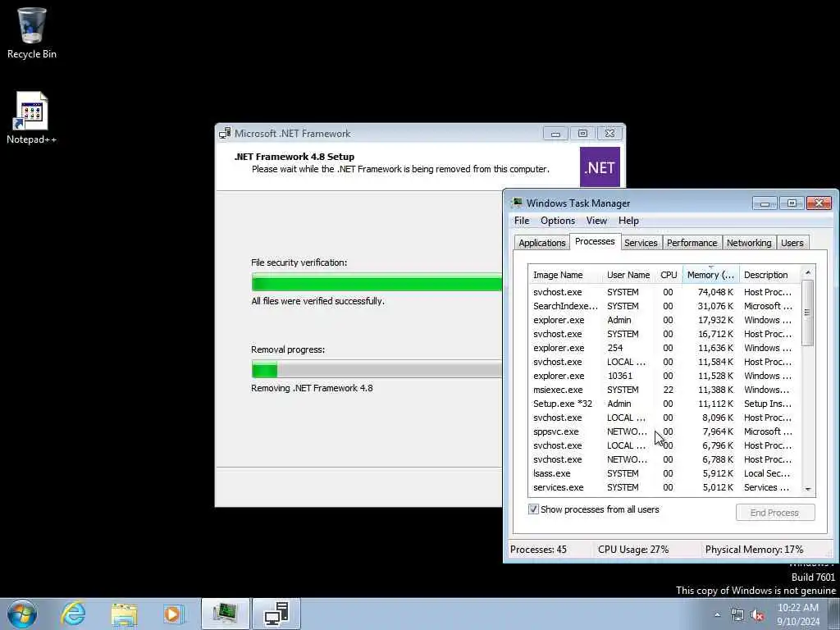The width and height of the screenshot is (840, 630).
Task: Show hidden tray icons arrow
Action: click(x=717, y=615)
